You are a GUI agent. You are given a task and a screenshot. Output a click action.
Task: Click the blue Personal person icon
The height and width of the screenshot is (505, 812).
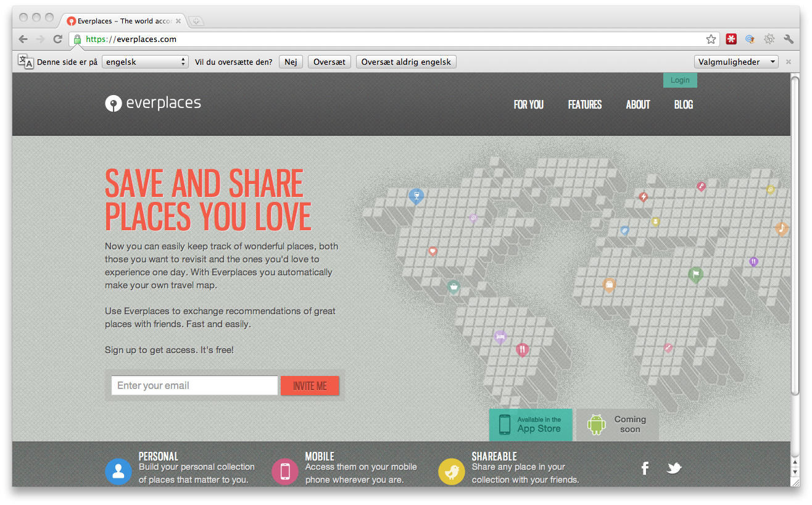(118, 472)
